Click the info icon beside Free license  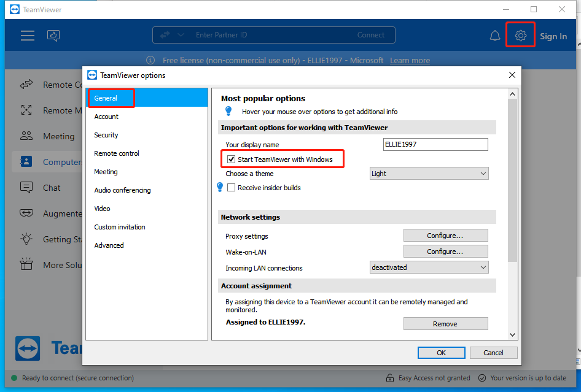[x=150, y=60]
